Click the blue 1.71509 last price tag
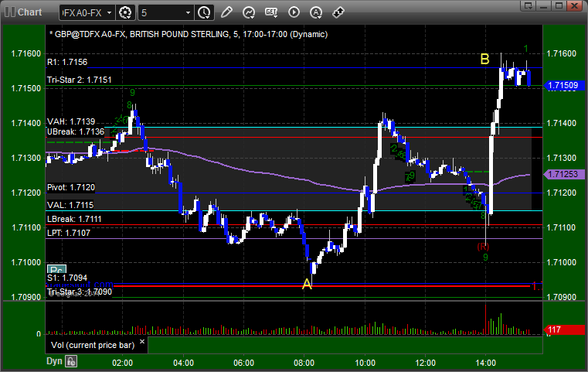 563,85
